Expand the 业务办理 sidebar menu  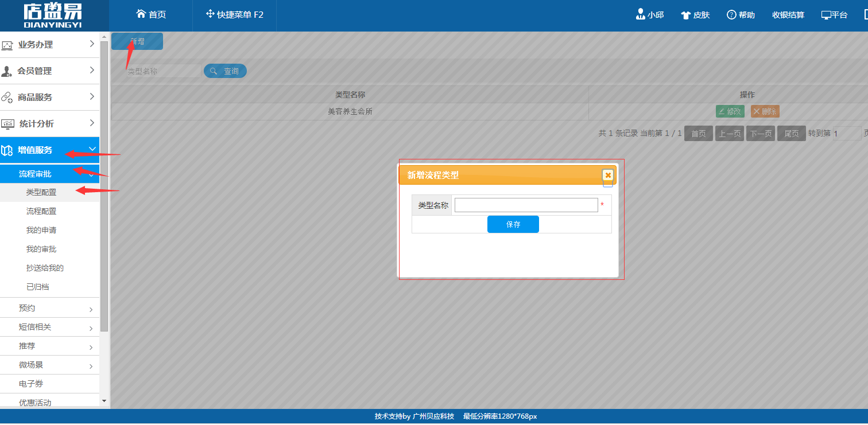click(x=49, y=44)
